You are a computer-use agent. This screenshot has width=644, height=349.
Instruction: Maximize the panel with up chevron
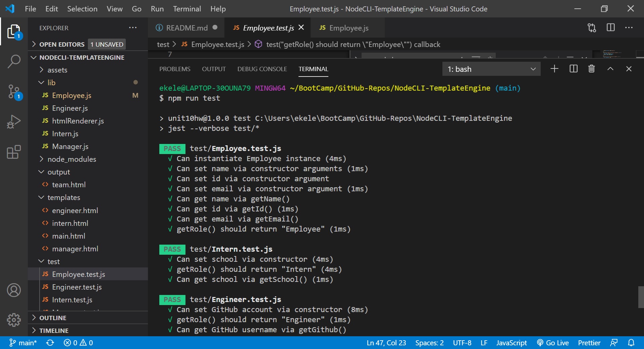610,69
